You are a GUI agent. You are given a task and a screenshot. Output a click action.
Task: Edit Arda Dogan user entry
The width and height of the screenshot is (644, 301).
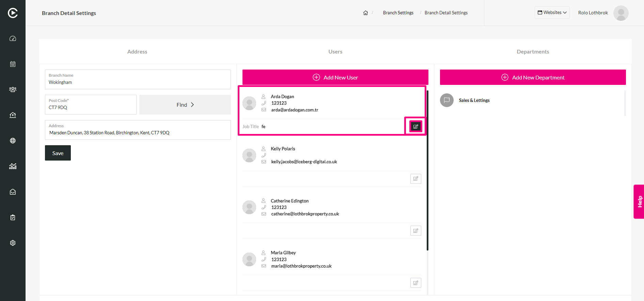[x=415, y=126]
